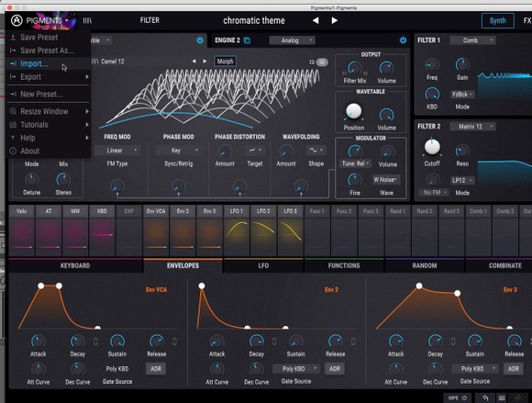
Task: Switch to the KEYBOARD tab
Action: click(x=75, y=265)
